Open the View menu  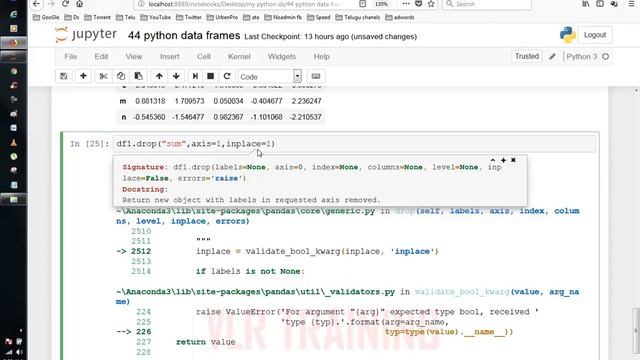[x=134, y=57]
